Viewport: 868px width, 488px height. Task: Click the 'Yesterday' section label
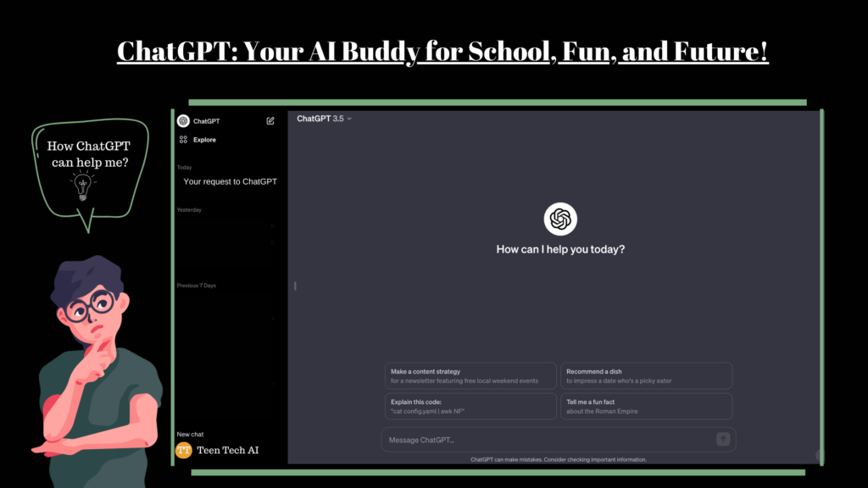coord(189,210)
